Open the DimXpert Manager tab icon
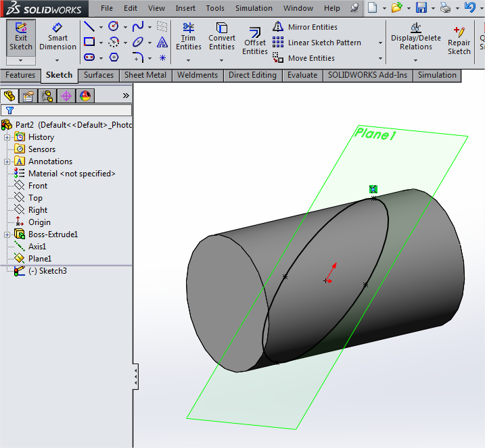The height and width of the screenshot is (448, 485). (x=66, y=96)
